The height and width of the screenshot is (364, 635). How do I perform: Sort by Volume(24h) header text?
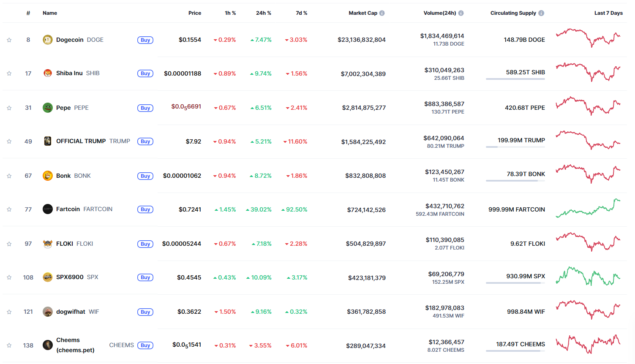coord(440,13)
